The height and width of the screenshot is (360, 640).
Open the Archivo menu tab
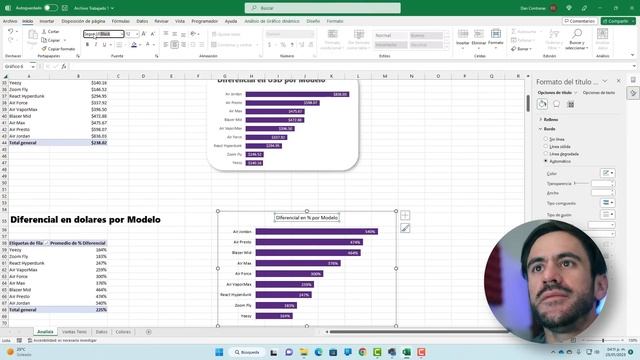(10, 21)
